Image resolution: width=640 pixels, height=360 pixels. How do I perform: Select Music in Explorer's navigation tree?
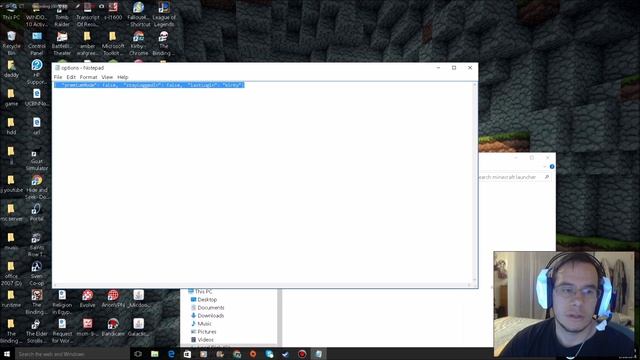coord(201,324)
